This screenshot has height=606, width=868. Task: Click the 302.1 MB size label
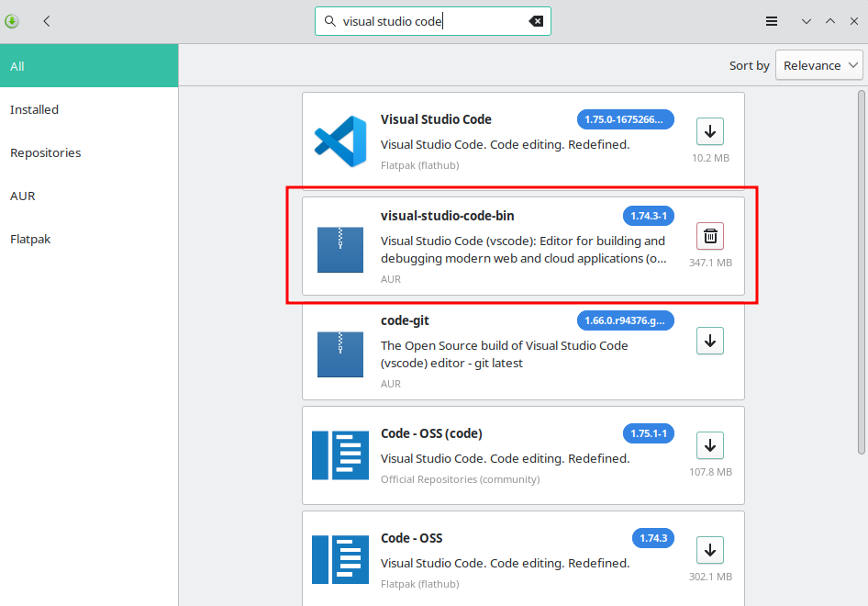710,577
